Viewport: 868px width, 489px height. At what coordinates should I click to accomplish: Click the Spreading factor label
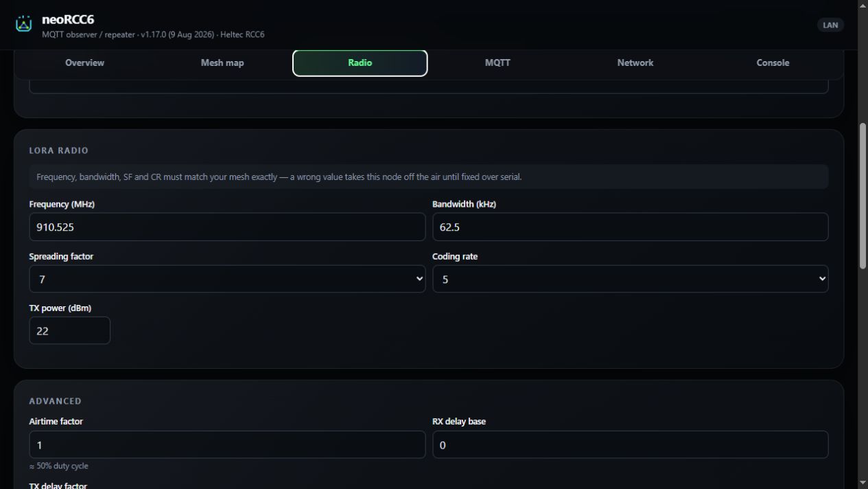tap(61, 256)
